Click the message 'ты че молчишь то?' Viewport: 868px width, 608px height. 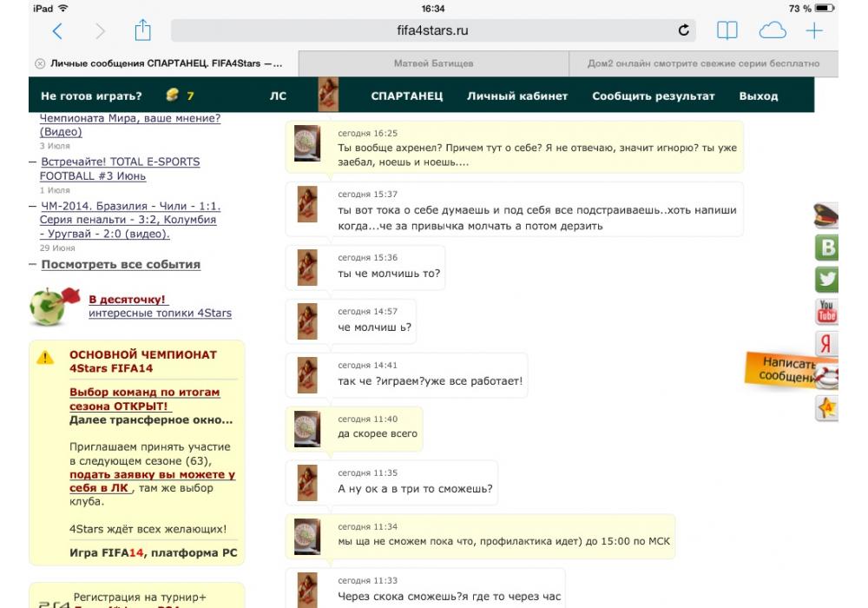389,274
